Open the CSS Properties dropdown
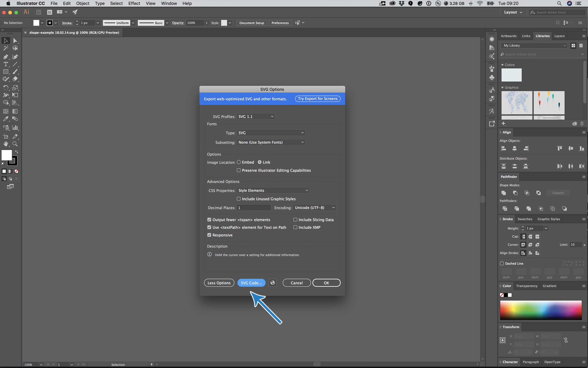The width and height of the screenshot is (588, 368). pos(273,190)
